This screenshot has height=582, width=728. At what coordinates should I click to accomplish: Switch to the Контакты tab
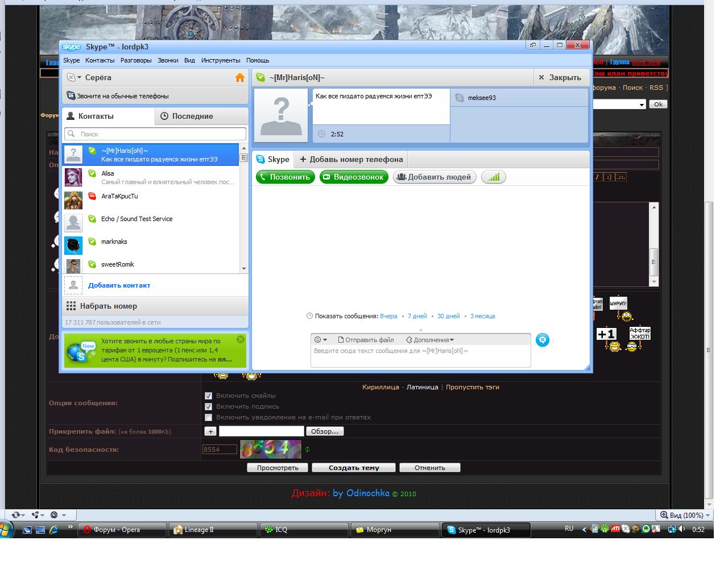tap(108, 116)
